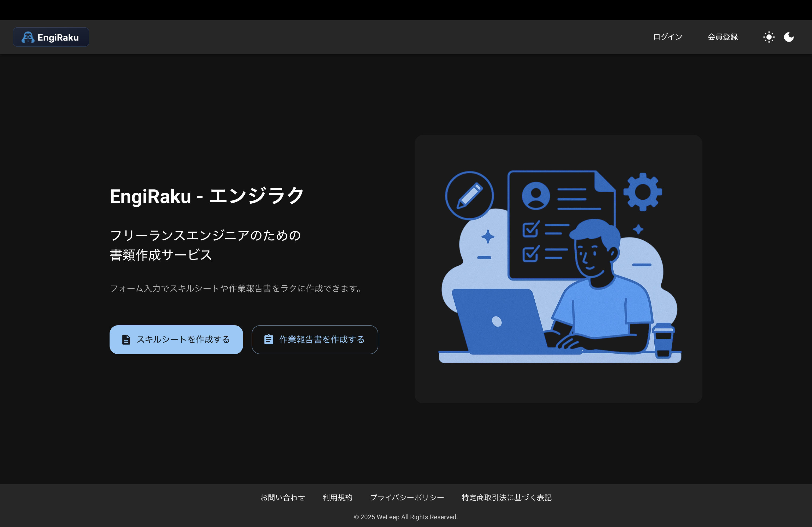812x527 pixels.
Task: Open 利用規約 terms link
Action: point(338,497)
